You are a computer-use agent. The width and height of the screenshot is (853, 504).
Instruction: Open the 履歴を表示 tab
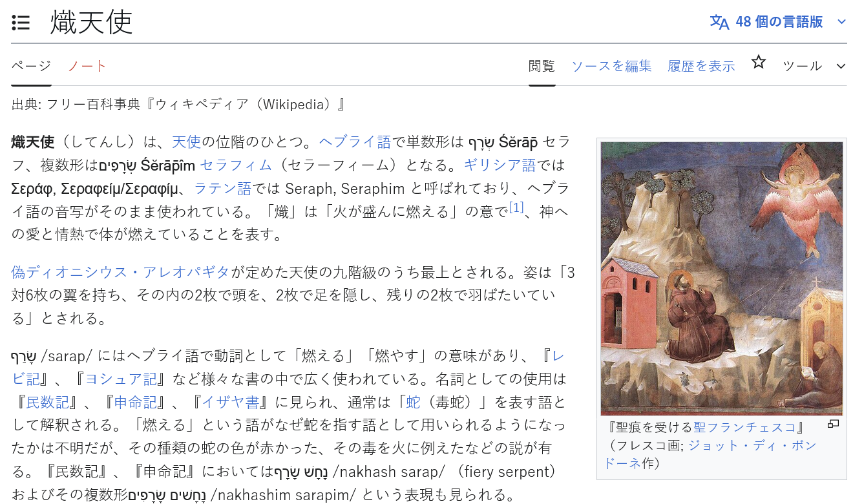click(x=701, y=65)
